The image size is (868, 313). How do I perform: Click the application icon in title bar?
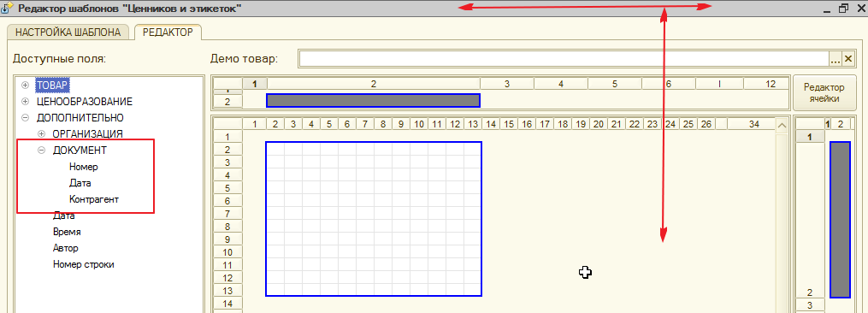[x=7, y=8]
